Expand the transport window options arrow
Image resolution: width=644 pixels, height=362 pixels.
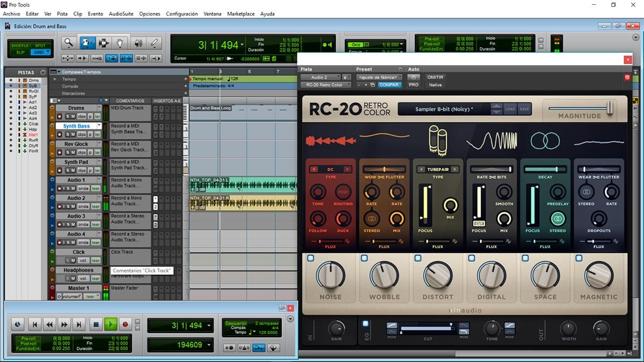(x=291, y=319)
